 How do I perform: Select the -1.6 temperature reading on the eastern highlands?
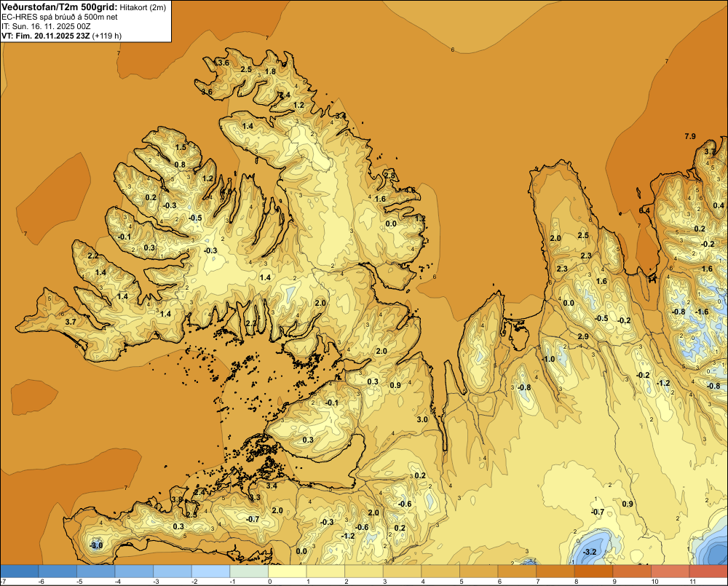[703, 312]
